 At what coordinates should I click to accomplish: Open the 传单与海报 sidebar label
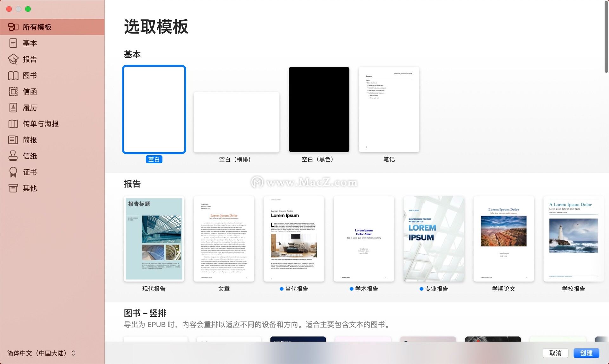click(41, 124)
